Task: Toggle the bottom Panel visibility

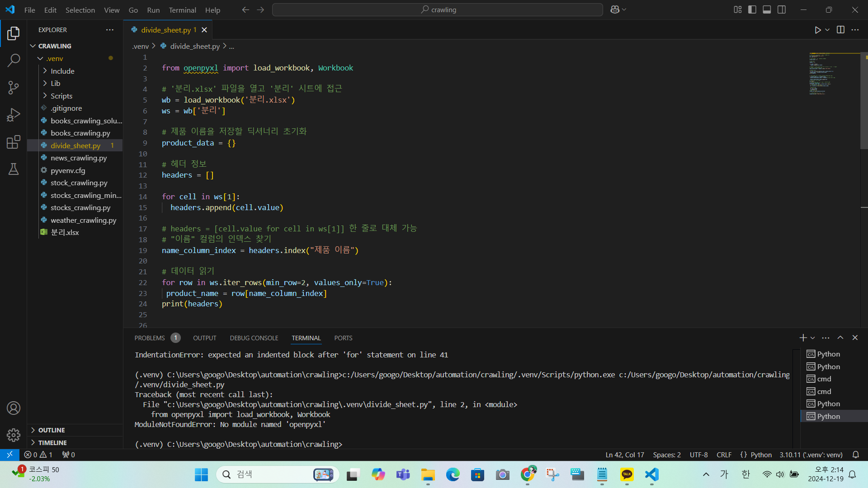Action: tap(767, 9)
